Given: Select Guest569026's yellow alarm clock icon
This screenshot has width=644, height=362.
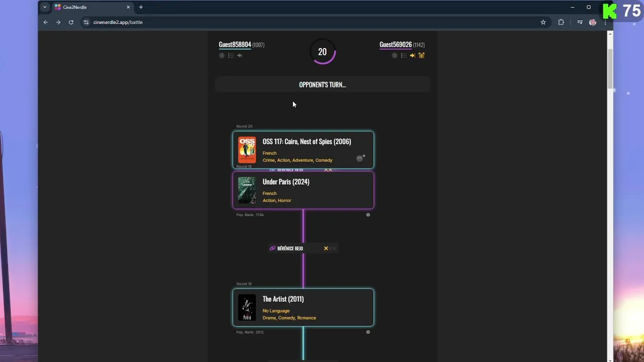Looking at the screenshot, I should (x=422, y=55).
